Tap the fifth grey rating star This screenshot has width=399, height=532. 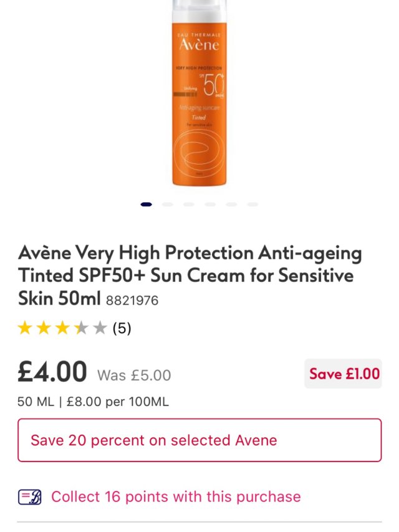click(x=100, y=328)
